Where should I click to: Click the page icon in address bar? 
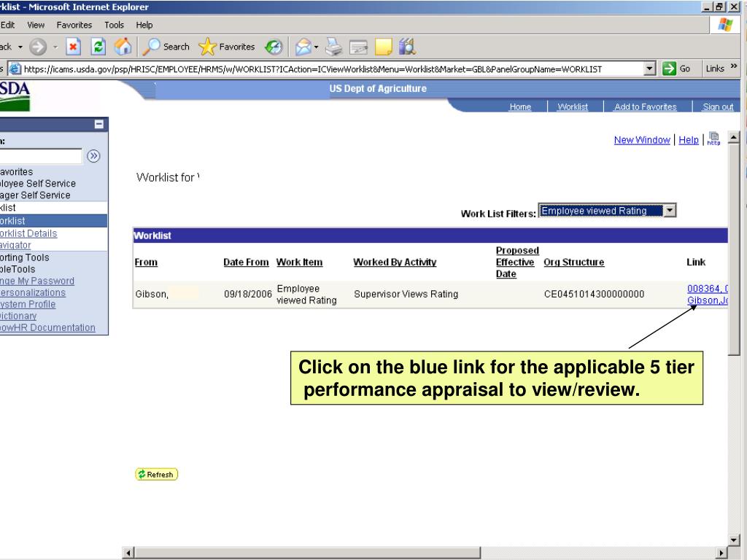click(15, 69)
